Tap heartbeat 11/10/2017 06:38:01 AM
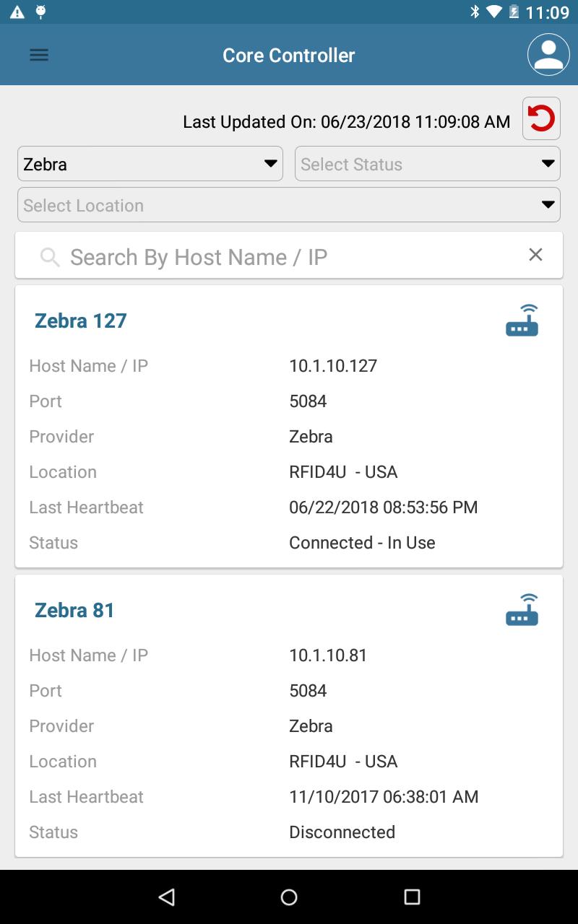The image size is (578, 924). pos(384,797)
